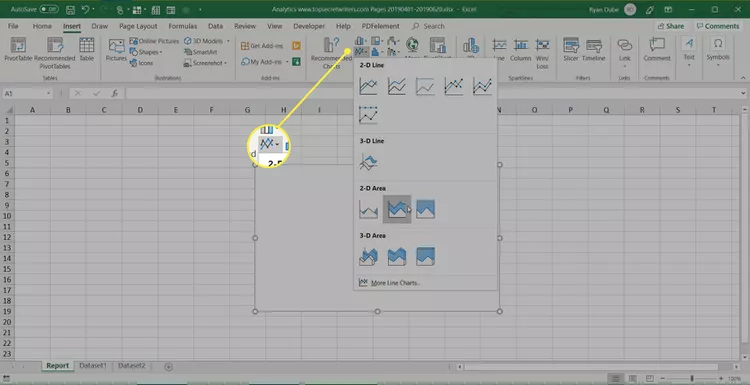Image resolution: width=750 pixels, height=385 pixels.
Task: Switch to the Dataset2 sheet tab
Action: tap(132, 366)
